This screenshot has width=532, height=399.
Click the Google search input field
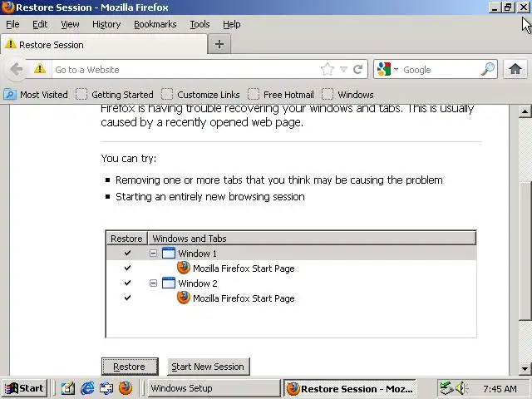pyautogui.click(x=441, y=70)
